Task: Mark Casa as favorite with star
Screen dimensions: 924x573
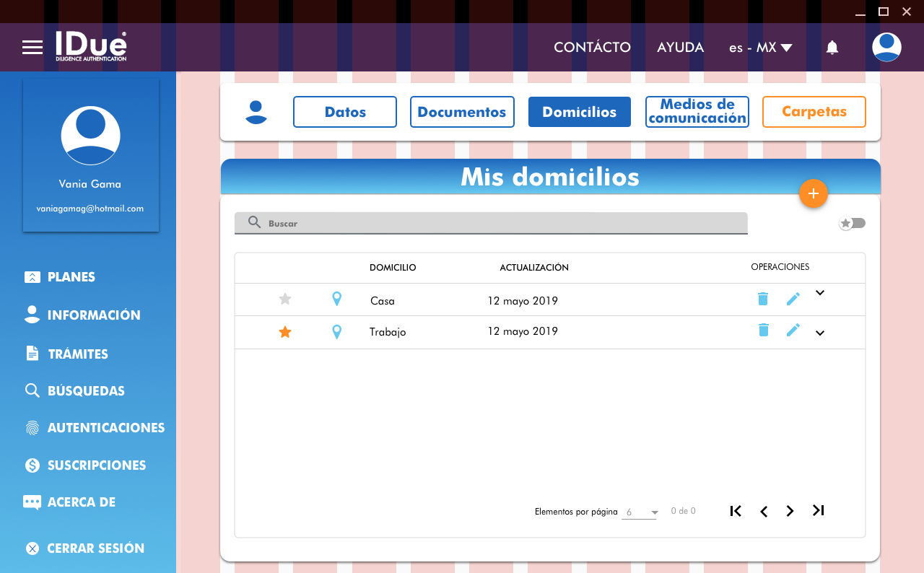Action: 285,299
